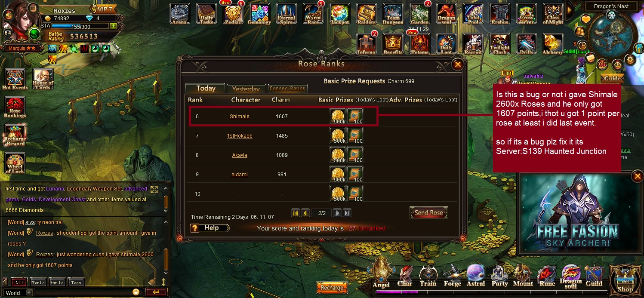Toggle the eye visibility icon near minimap

(617, 65)
